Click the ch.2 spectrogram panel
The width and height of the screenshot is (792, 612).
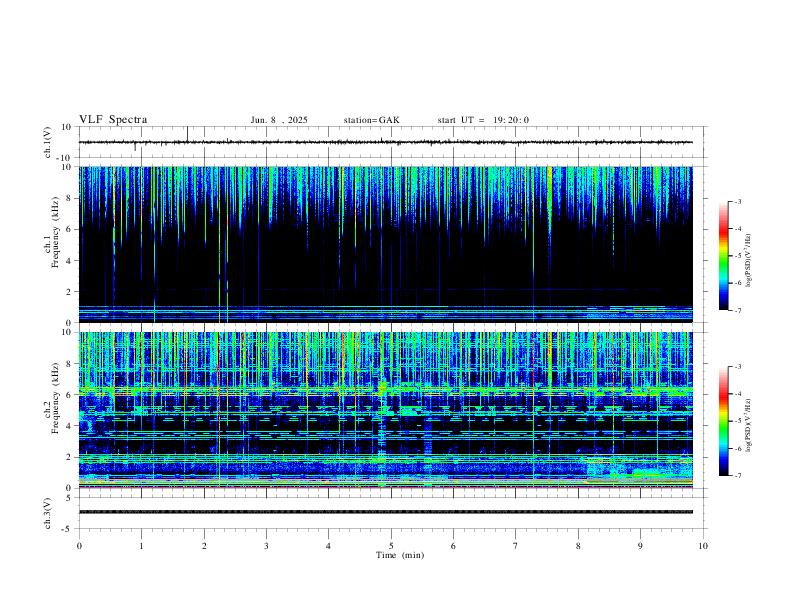(x=385, y=410)
